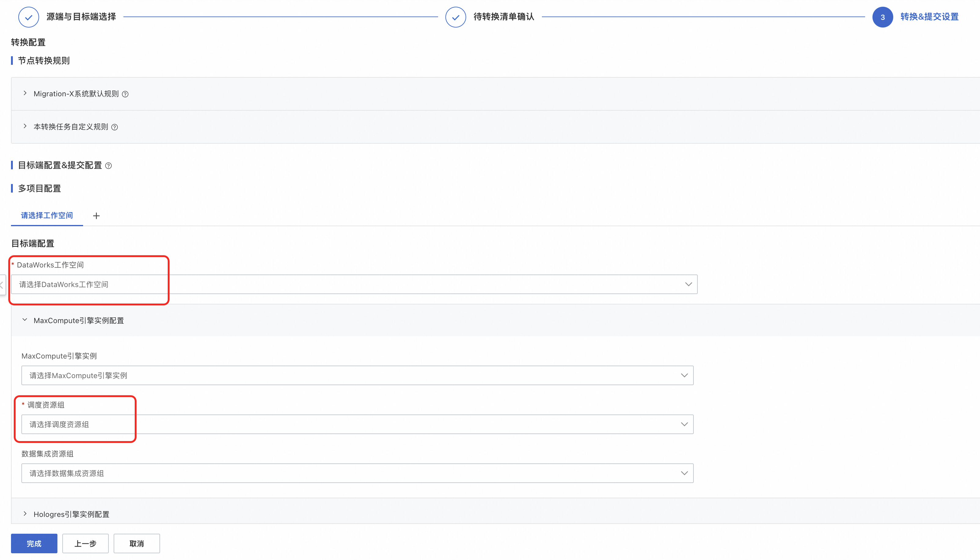Add a new workspace tab with plus icon

[96, 216]
